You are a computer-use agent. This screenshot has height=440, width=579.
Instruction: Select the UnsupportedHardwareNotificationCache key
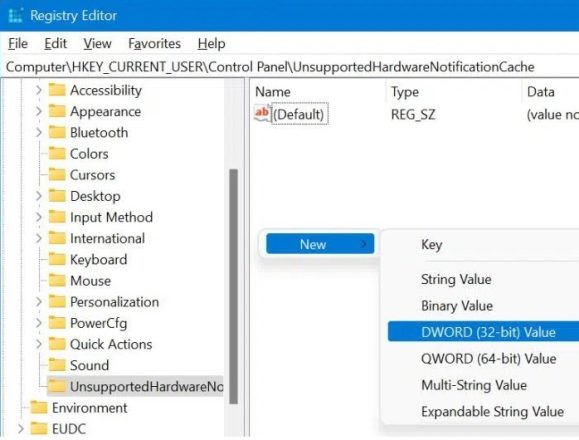click(135, 386)
